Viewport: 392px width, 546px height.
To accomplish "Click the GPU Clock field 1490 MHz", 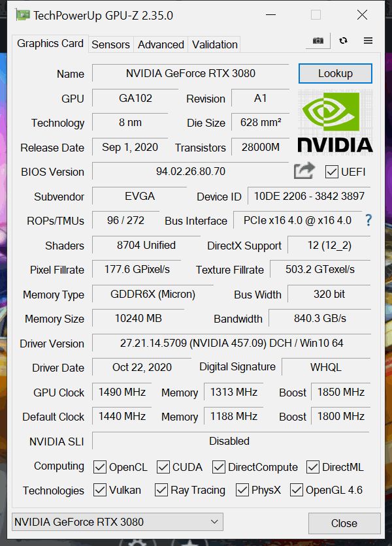I will [x=122, y=392].
